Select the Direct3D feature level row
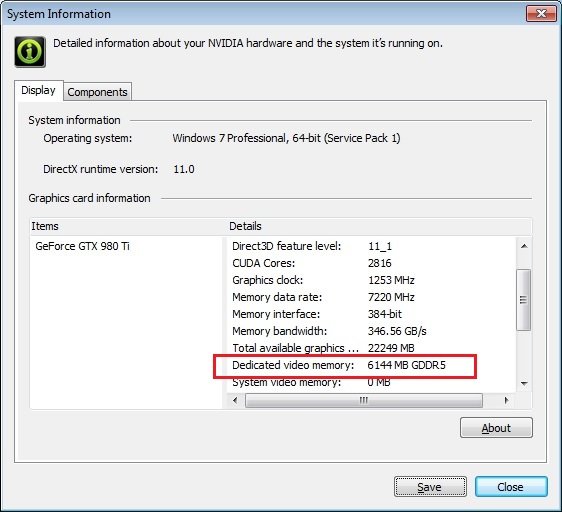The image size is (562, 512). (371, 246)
